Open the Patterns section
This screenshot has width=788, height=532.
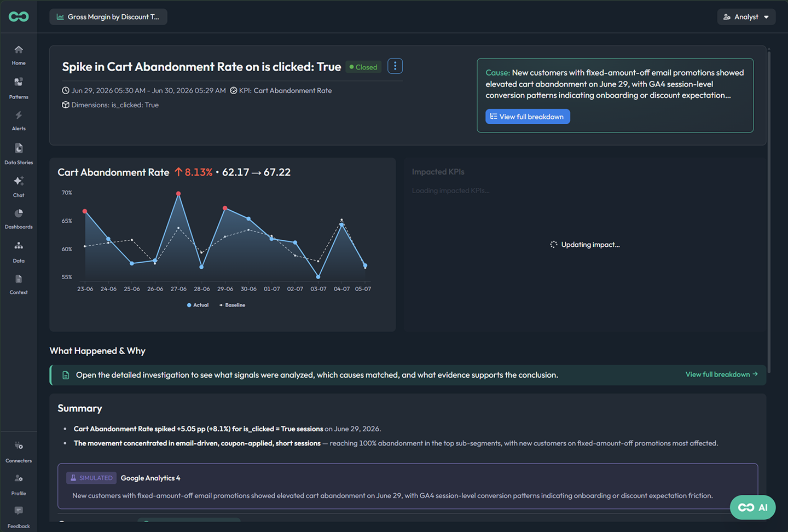click(x=19, y=88)
